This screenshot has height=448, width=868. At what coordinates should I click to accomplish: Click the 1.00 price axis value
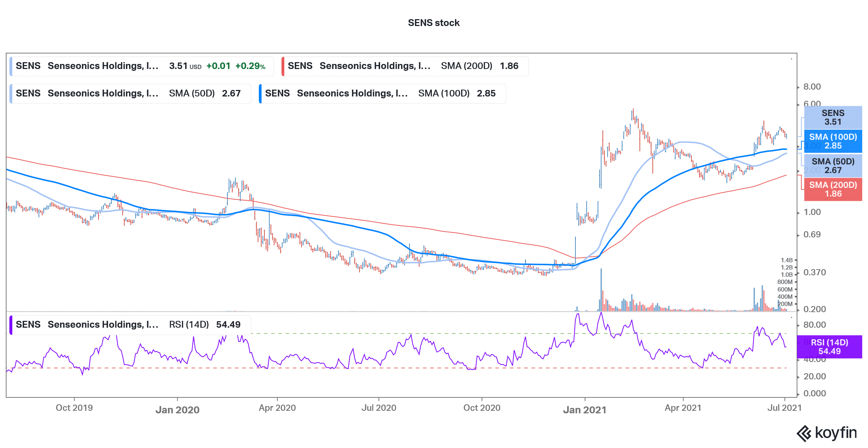812,212
